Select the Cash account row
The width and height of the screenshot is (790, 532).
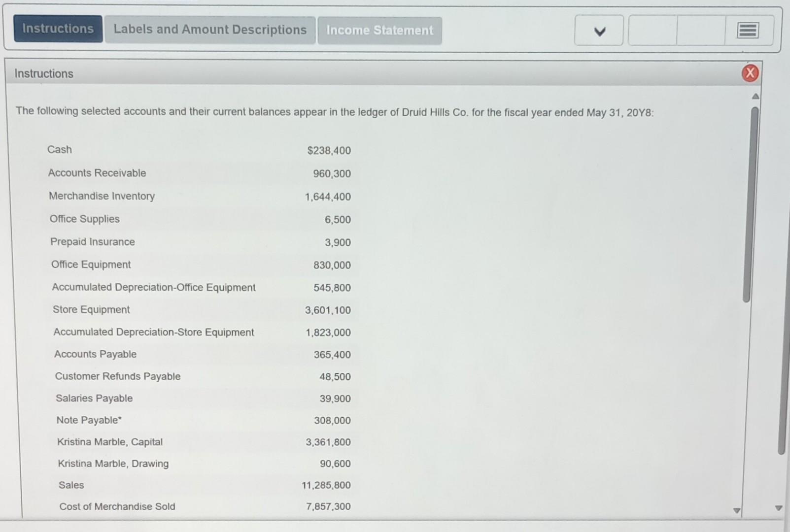59,149
